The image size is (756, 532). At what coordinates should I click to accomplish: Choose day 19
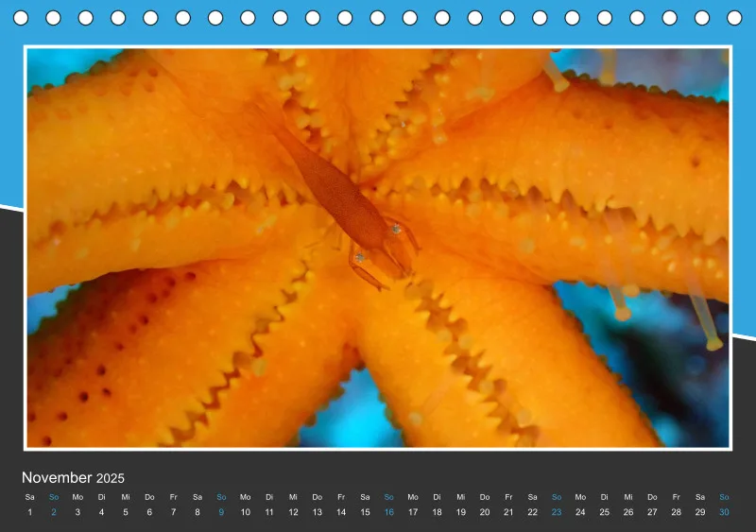click(x=461, y=512)
